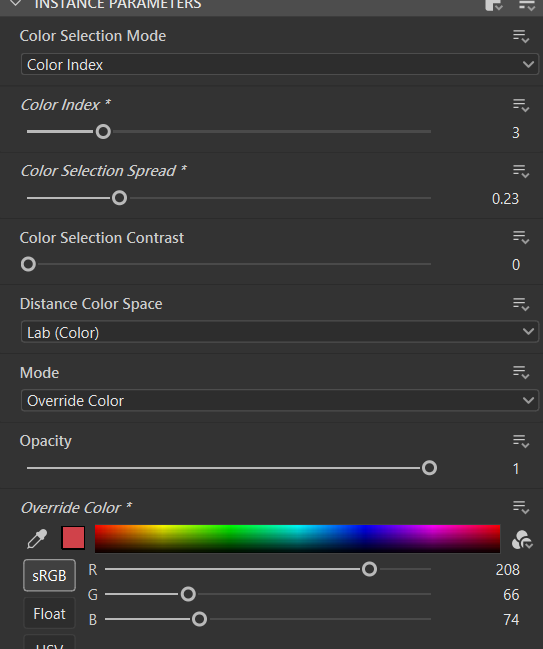The image size is (543, 649).
Task: Open the Override Color parameter menu icon
Action: tap(521, 507)
